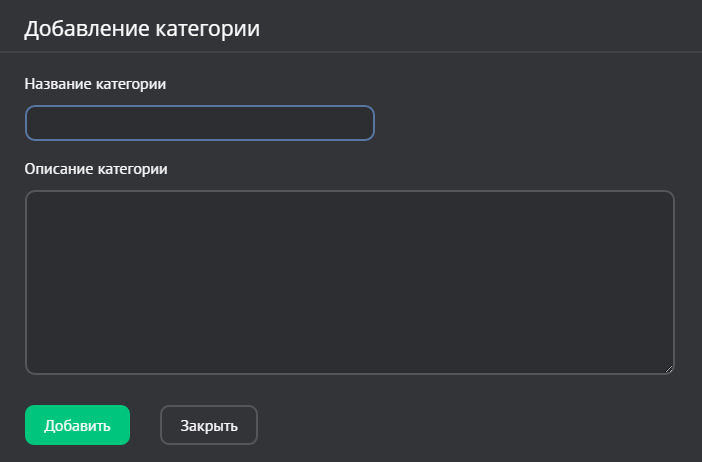Viewport: 702px width, 462px height.
Task: Place cursor in the category description box
Action: pyautogui.click(x=349, y=283)
